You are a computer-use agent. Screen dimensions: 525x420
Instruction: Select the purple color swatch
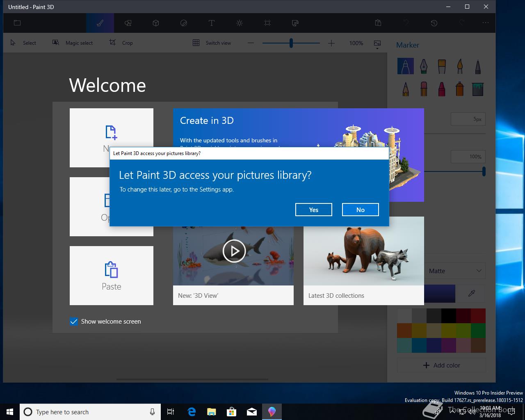448,345
